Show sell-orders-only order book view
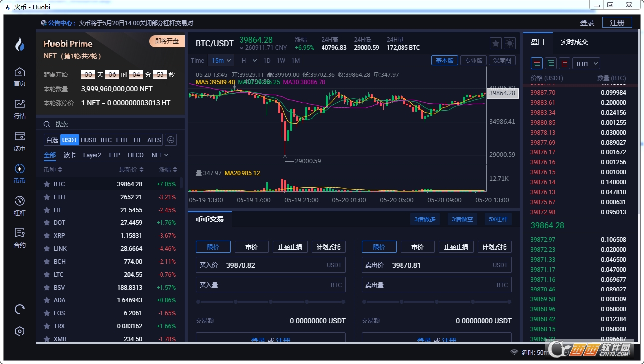The height and width of the screenshot is (364, 644). coord(564,63)
